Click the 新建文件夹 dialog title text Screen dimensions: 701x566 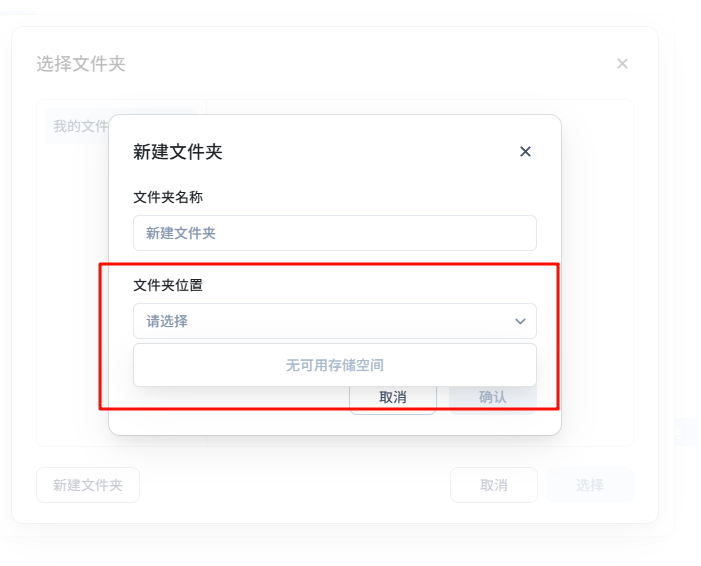(178, 152)
